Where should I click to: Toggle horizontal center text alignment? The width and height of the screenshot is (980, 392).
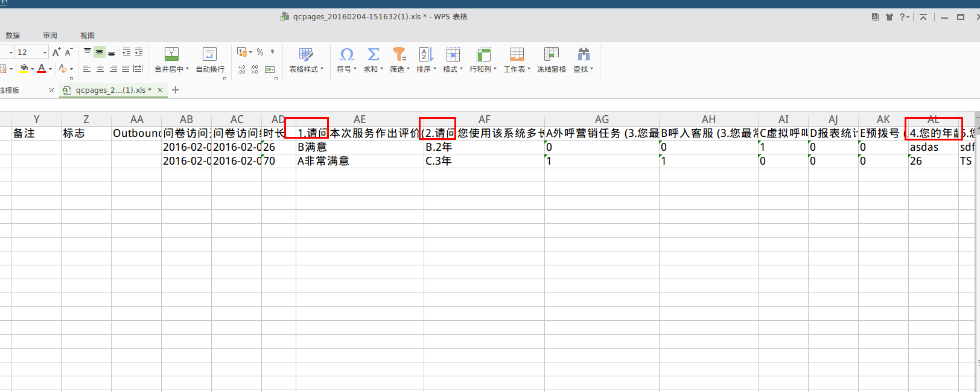pos(100,69)
